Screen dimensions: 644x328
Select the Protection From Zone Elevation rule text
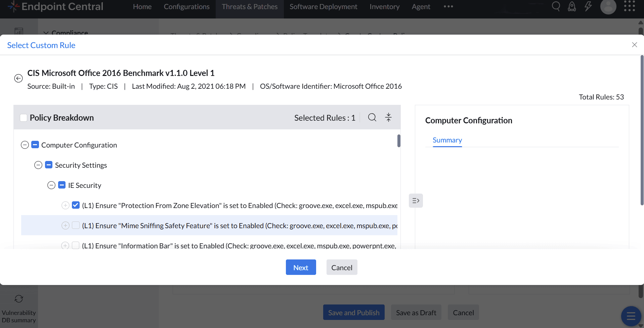(x=240, y=205)
